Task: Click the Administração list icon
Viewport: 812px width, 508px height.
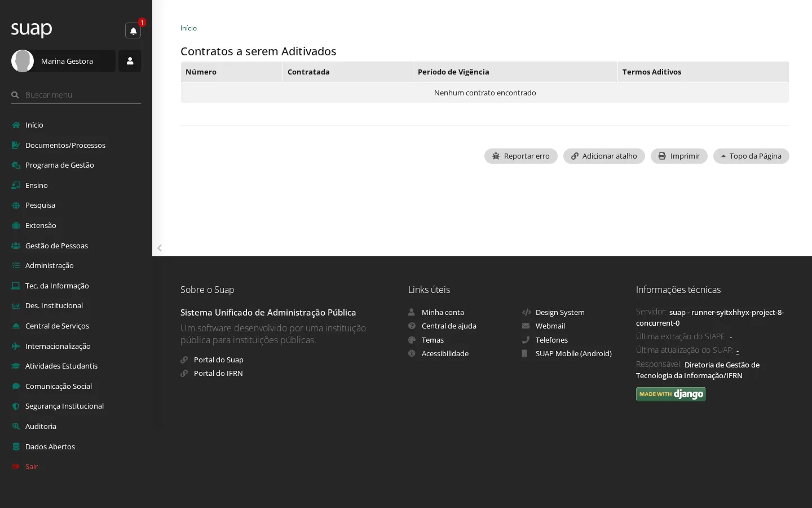Action: tap(16, 266)
